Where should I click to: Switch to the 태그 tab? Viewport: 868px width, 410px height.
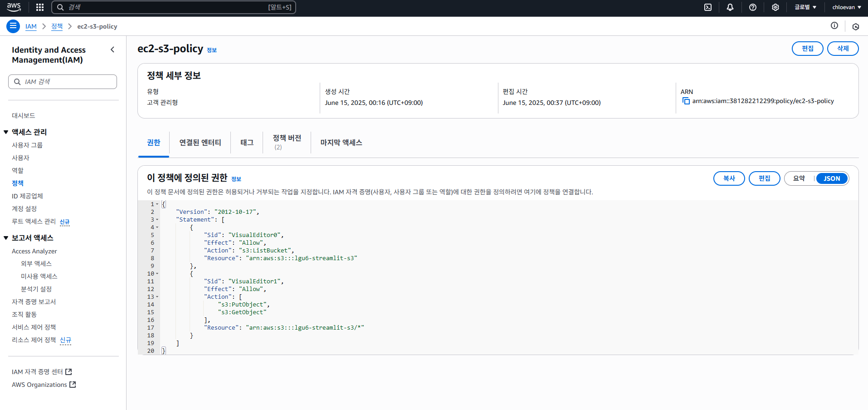[x=247, y=143]
